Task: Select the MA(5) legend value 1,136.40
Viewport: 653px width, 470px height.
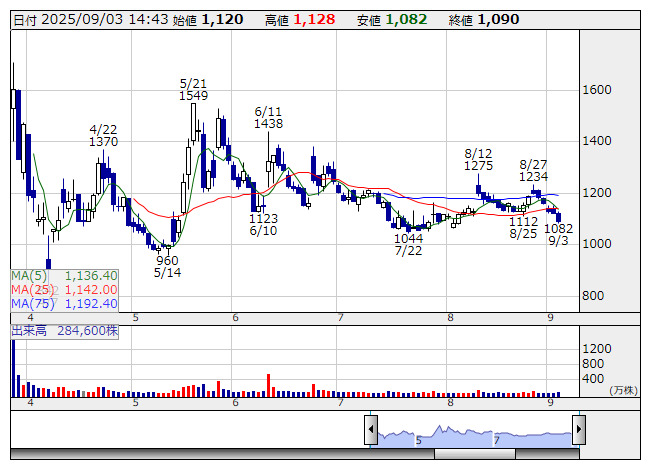Action: coord(91,276)
